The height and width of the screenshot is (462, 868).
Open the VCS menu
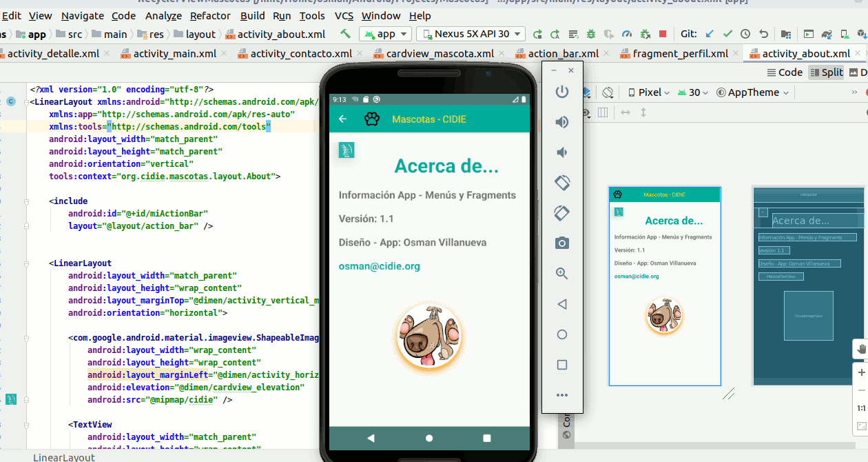pyautogui.click(x=344, y=15)
